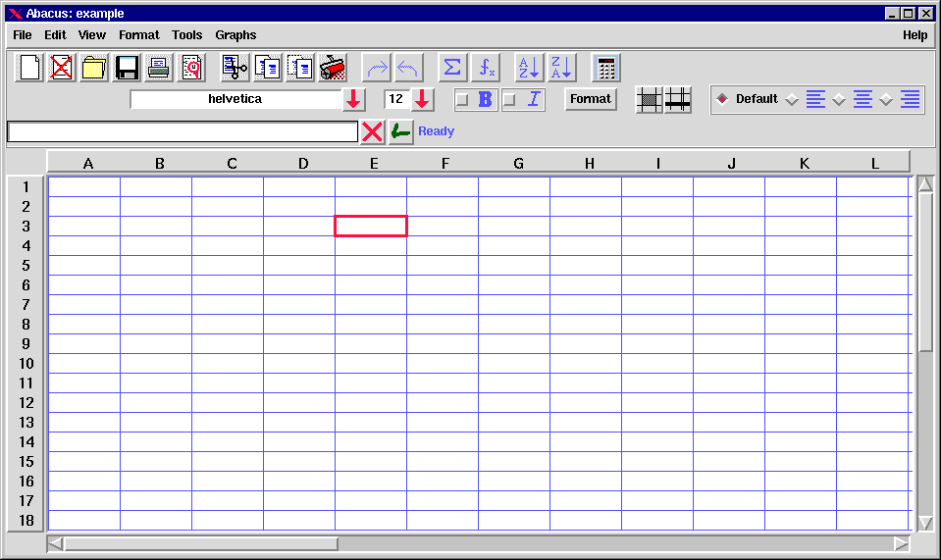Cancel cell entry with the red X

click(x=372, y=131)
